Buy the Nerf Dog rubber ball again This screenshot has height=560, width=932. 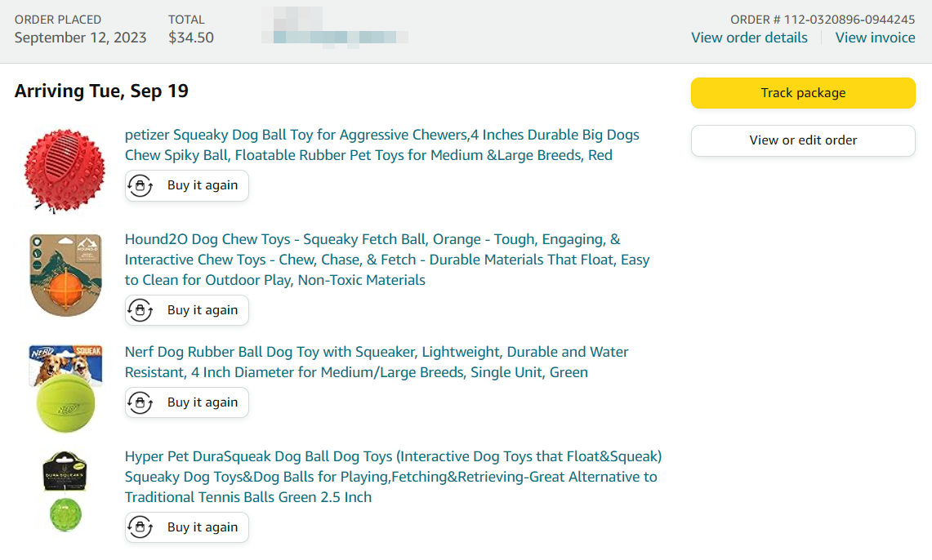click(186, 402)
